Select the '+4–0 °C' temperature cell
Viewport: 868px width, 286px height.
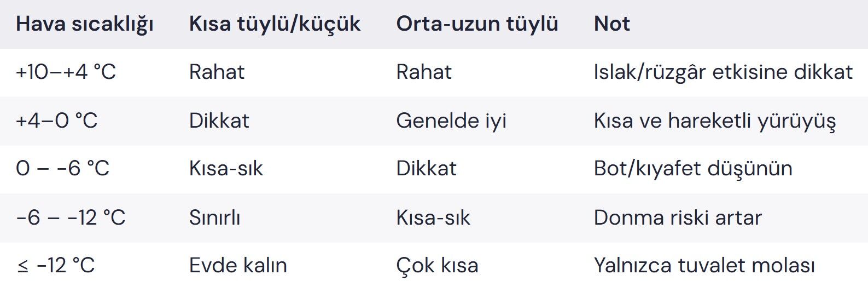57,121
